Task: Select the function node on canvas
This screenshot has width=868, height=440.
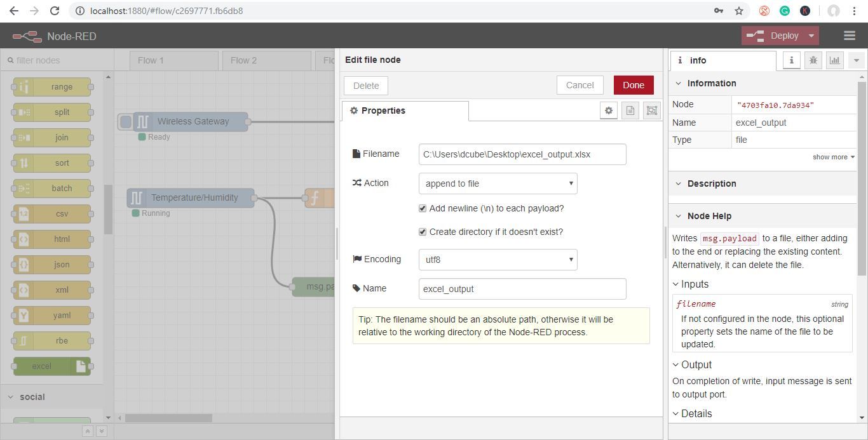Action: click(320, 197)
